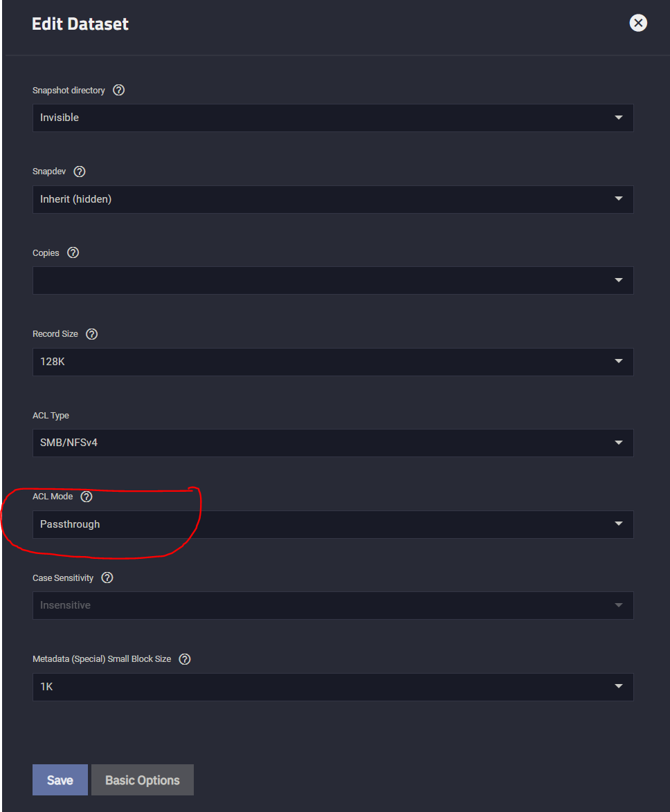This screenshot has height=812, width=670.
Task: Click the dropdown arrow of Record Size
Action: 619,361
